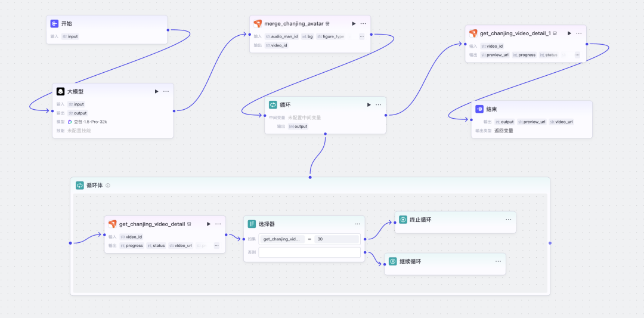644x318 pixels.
Task: Open the more menu of get_chanjing_video_detail
Action: [218, 224]
